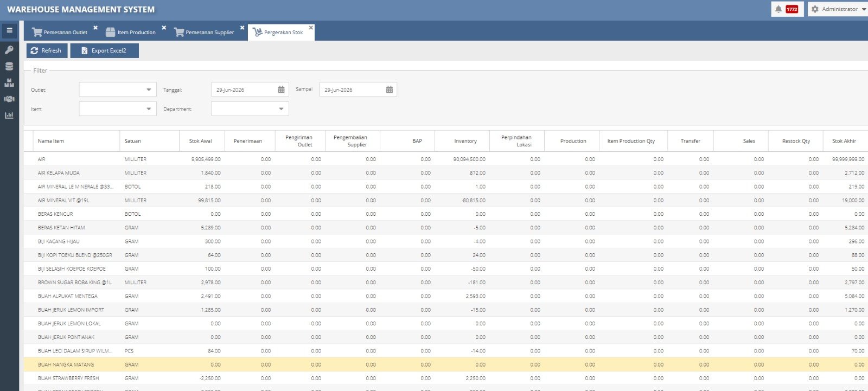Switch to the Pemesanan Outlet tab

(x=60, y=33)
